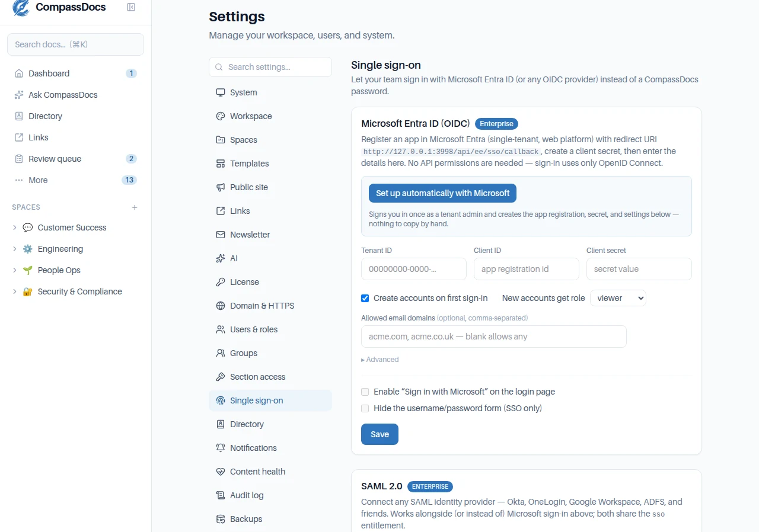
Task: Click the Backups database icon
Action: [x=221, y=519]
